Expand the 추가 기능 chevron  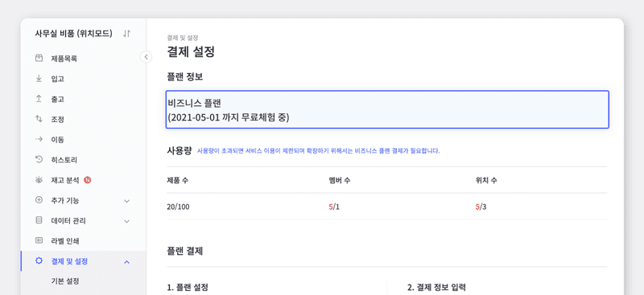click(x=127, y=201)
